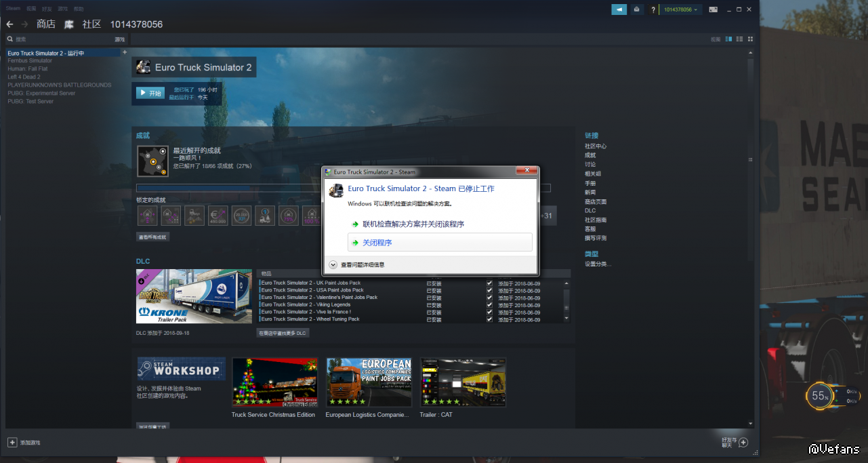Open the 设置分类 set categories link
Viewport: 868px width, 463px height.
598,264
